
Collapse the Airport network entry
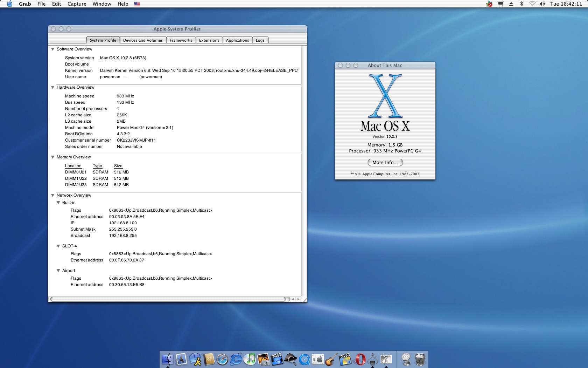coord(58,271)
